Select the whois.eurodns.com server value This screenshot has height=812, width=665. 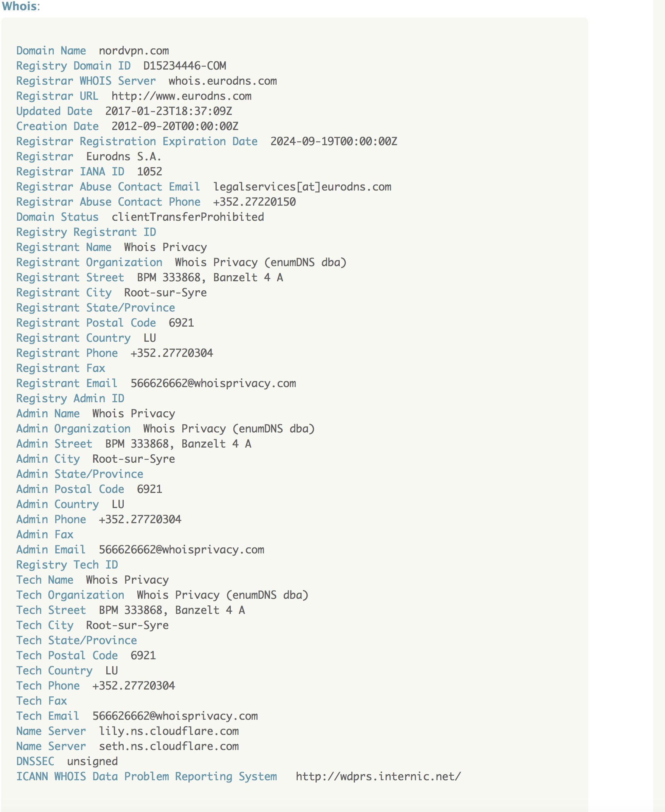[x=222, y=81]
